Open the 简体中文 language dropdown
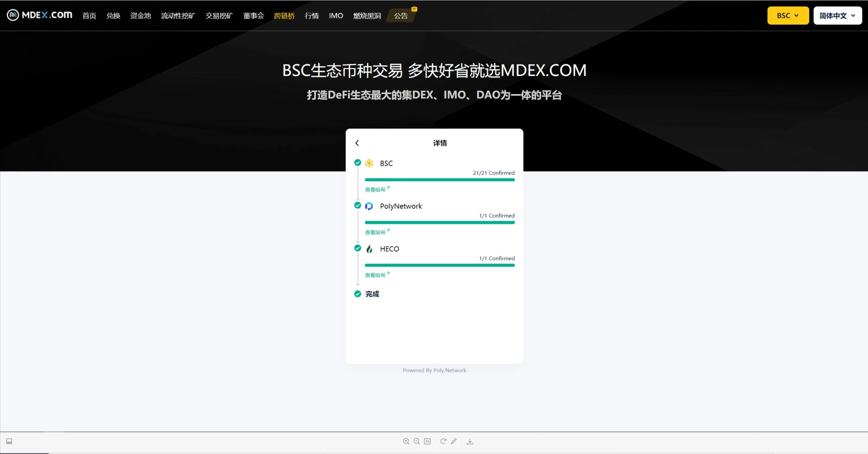Image resolution: width=868 pixels, height=454 pixels. 837,15
